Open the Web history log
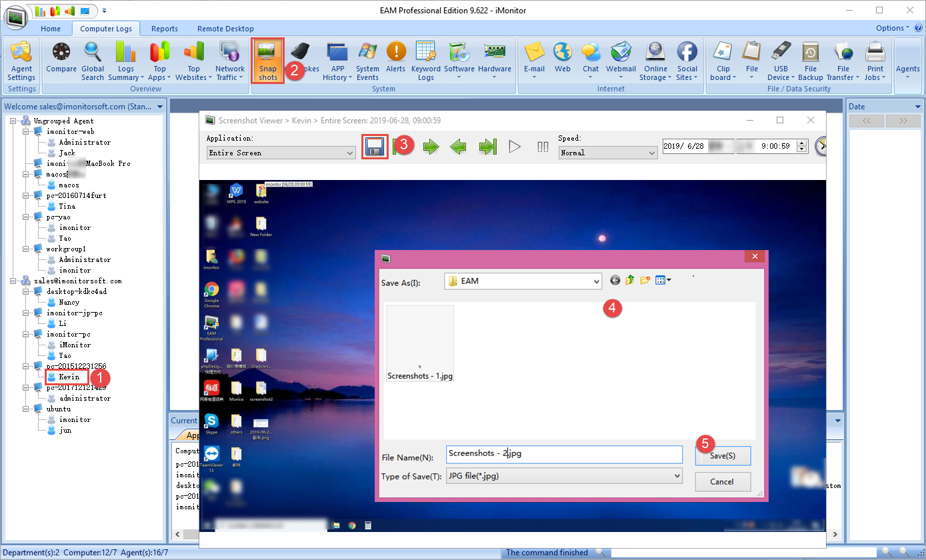This screenshot has height=560, width=926. click(563, 57)
